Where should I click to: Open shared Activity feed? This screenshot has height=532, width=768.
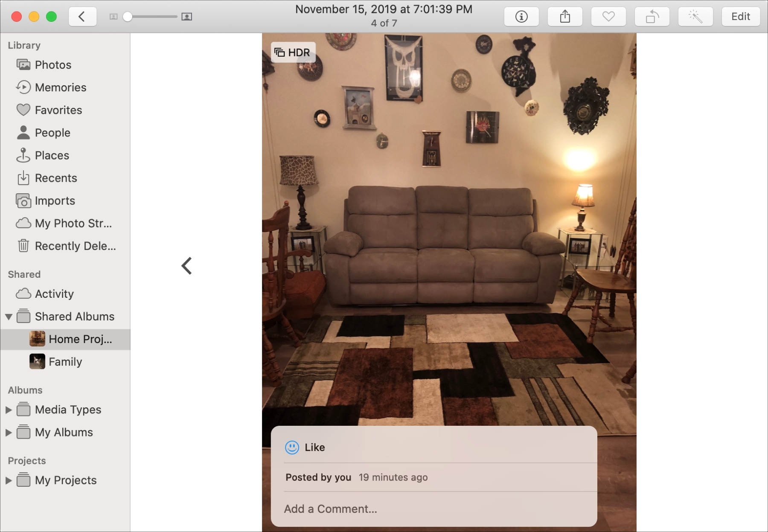(x=65, y=294)
